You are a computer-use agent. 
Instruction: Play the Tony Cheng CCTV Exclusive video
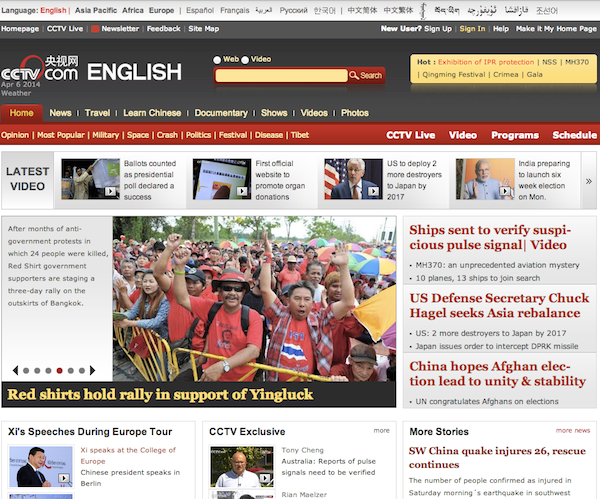coord(265,478)
